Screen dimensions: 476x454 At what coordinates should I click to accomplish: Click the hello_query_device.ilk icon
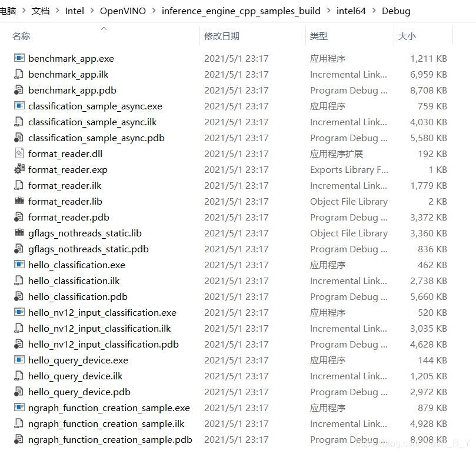(19, 375)
